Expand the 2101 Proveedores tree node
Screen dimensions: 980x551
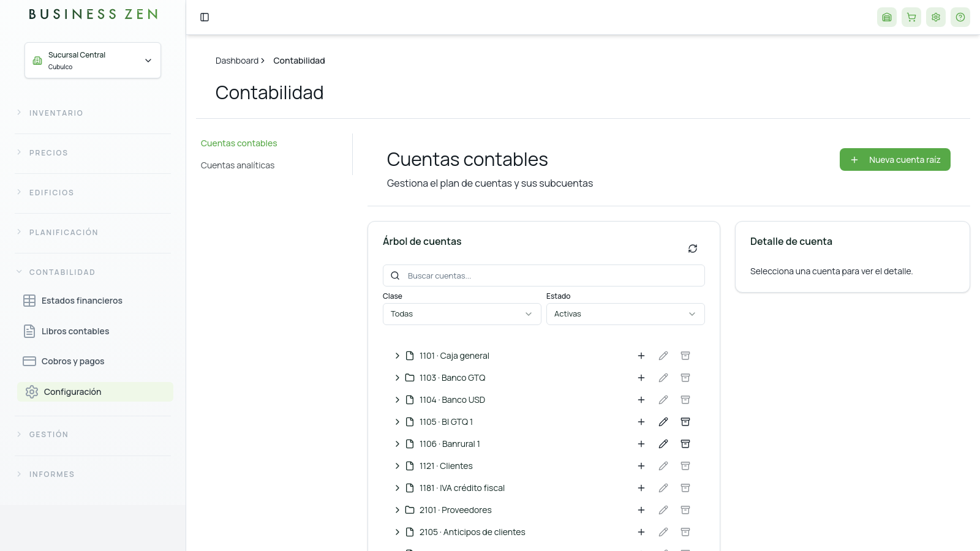(x=397, y=510)
